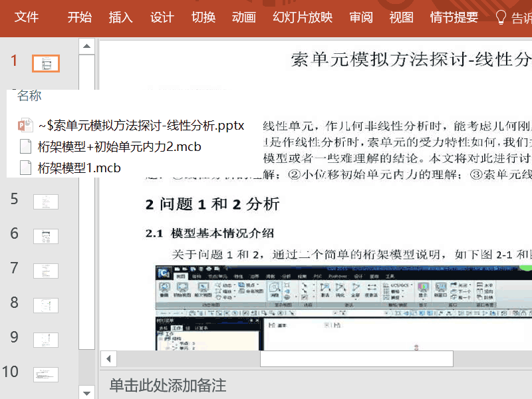Click the slide panel scroll down arrow

pos(86,392)
